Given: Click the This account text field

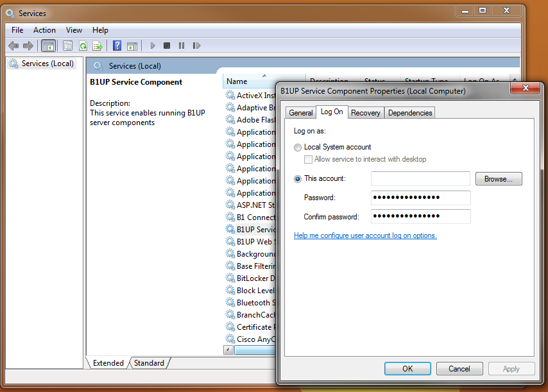Looking at the screenshot, I should 420,179.
